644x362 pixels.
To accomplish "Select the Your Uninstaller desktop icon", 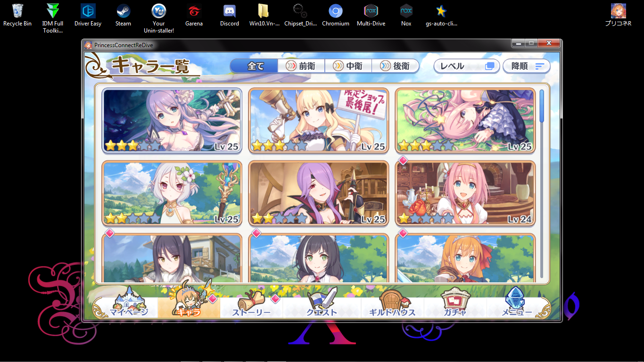I will pos(159,18).
